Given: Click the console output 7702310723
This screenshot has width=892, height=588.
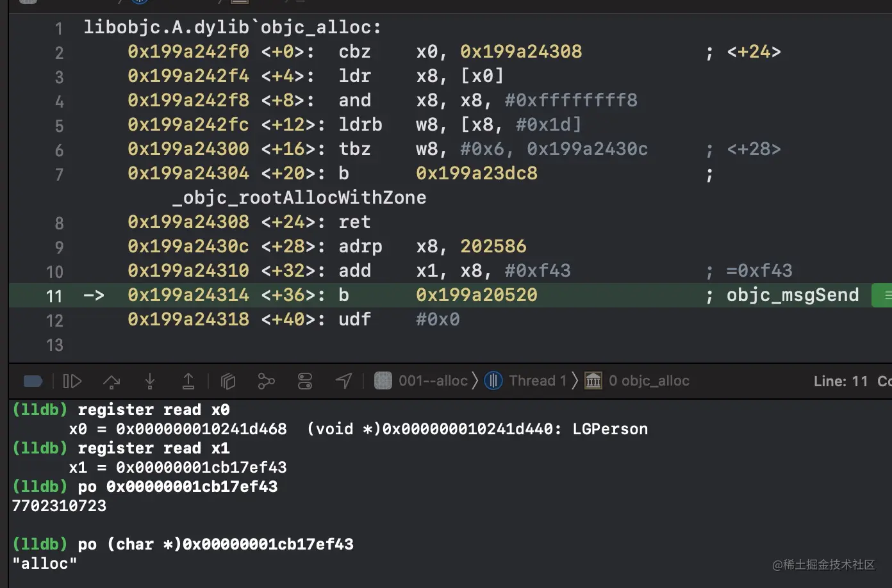Looking at the screenshot, I should (x=59, y=506).
